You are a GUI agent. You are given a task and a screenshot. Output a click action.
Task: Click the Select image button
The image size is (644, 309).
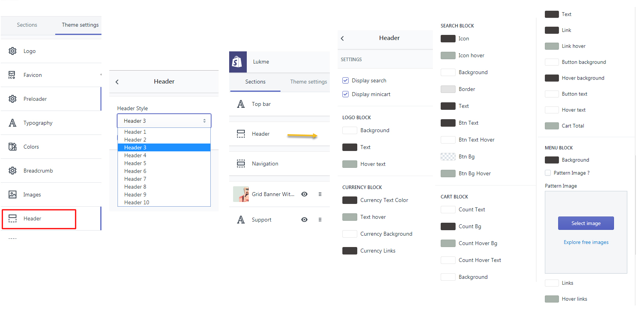pos(586,223)
